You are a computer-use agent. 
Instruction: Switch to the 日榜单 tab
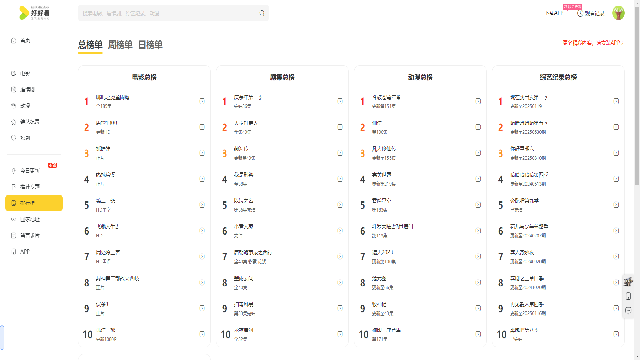point(150,44)
